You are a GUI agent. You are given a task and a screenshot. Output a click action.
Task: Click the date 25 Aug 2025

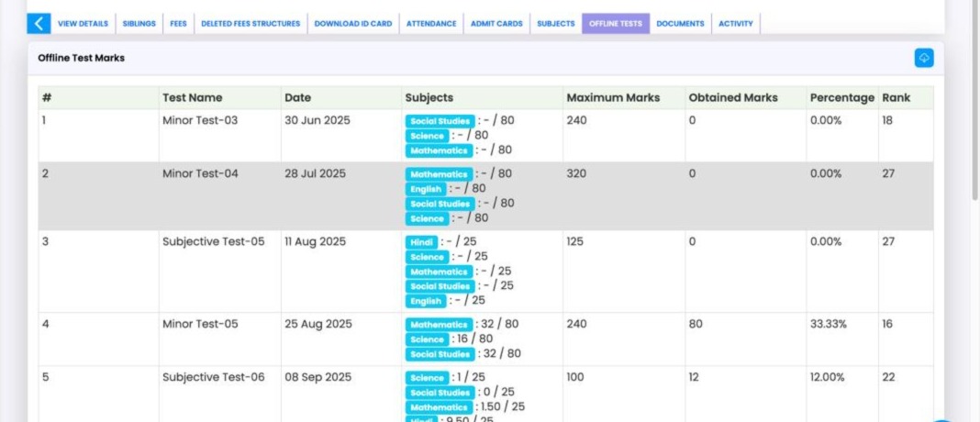tap(318, 325)
